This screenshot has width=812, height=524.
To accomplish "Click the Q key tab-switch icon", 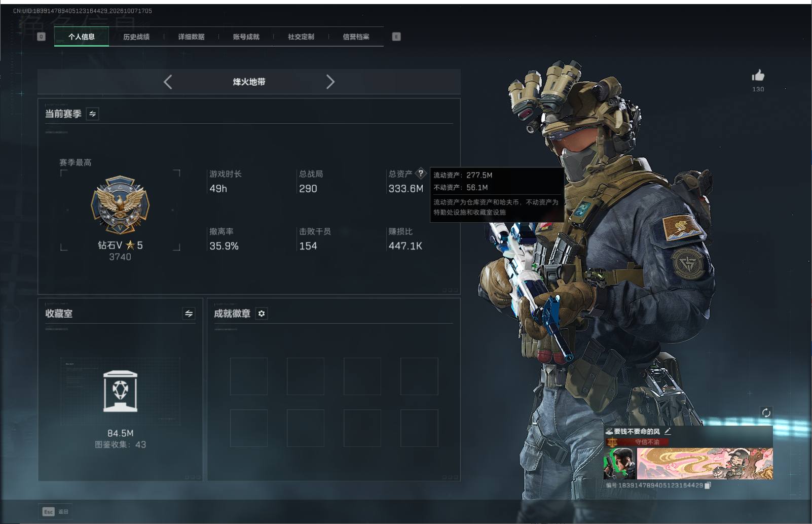I will pyautogui.click(x=42, y=37).
